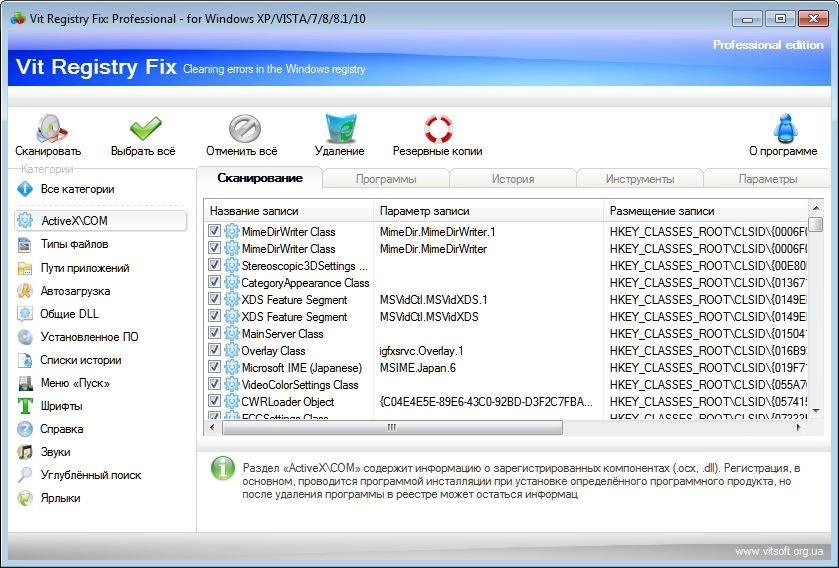
Task: Click gear icon of Overlay Class row
Action: pos(232,351)
